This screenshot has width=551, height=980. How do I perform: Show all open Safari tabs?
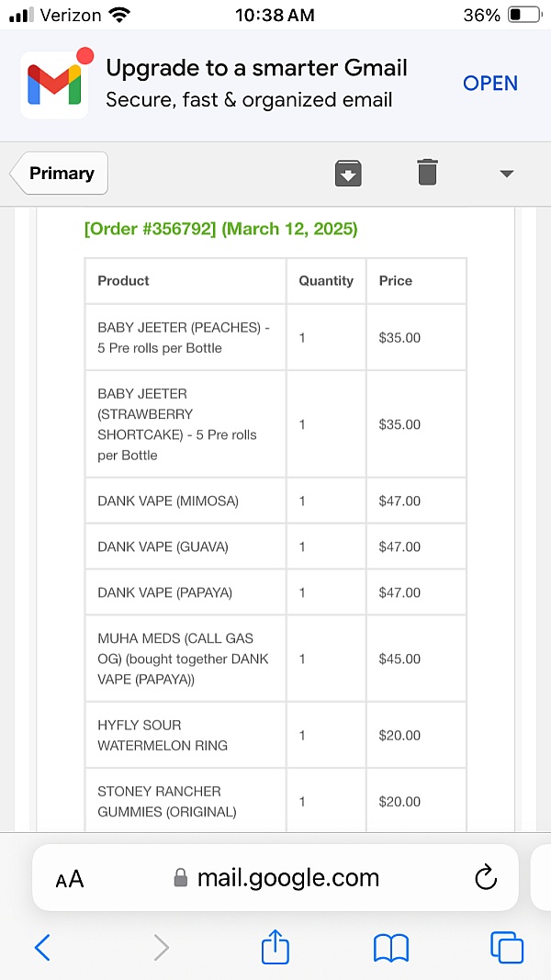click(x=507, y=947)
